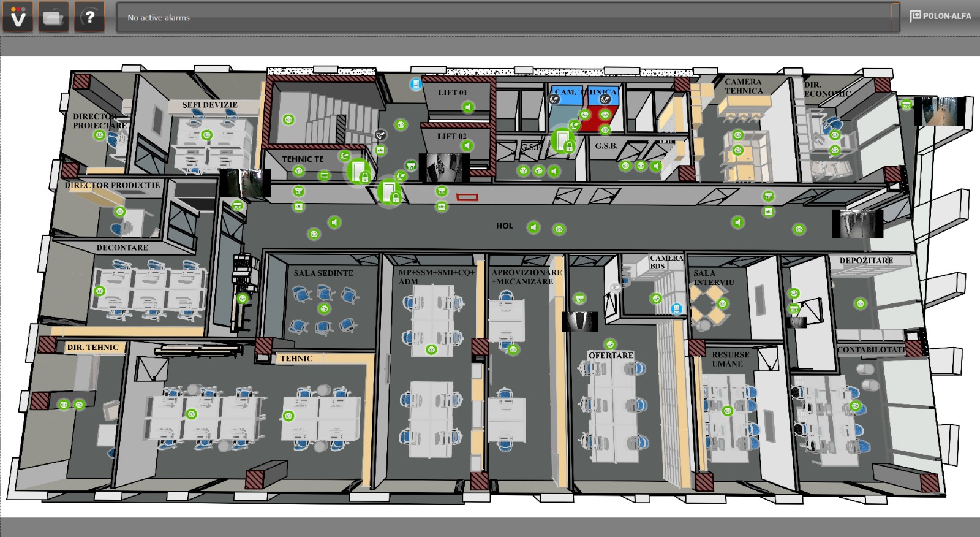The width and height of the screenshot is (980, 537).
Task: Select blue device icon above LIFT 01
Action: point(416,84)
